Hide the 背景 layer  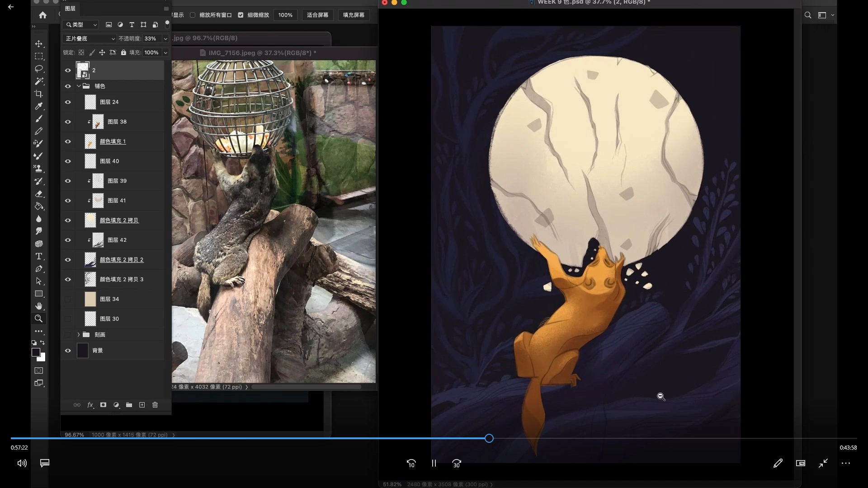[x=68, y=351]
